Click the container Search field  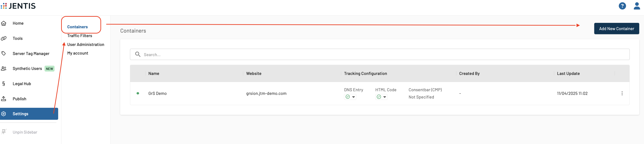pos(379,54)
